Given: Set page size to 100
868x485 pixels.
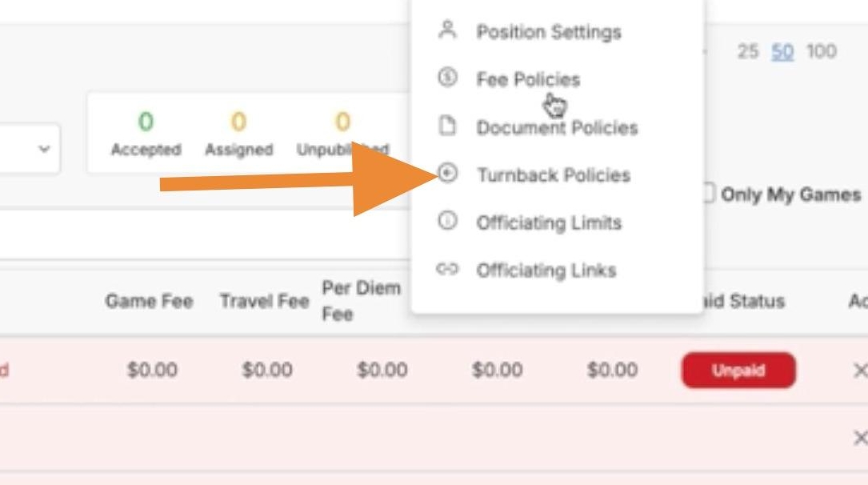Looking at the screenshot, I should tap(821, 52).
